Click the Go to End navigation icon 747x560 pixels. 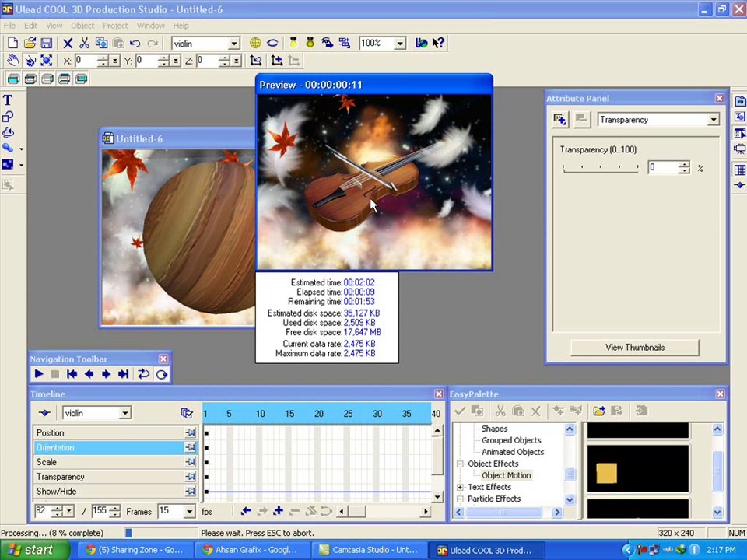[x=123, y=374]
